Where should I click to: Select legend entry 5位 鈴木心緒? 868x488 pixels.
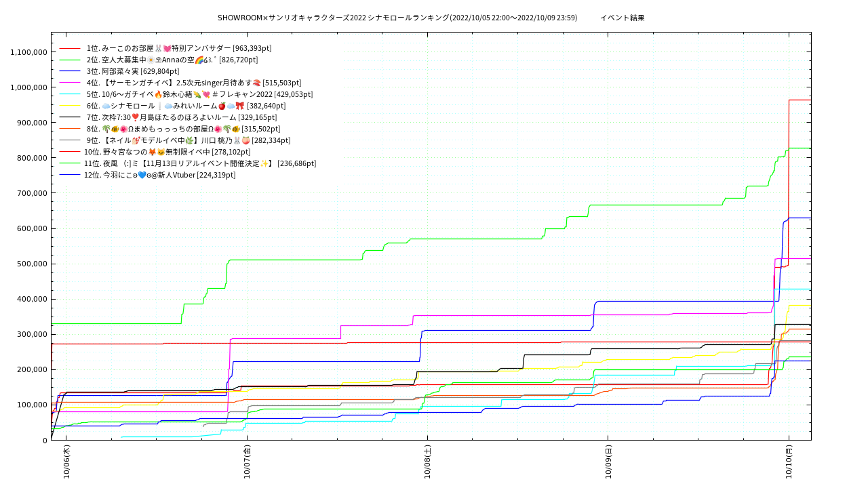199,94
